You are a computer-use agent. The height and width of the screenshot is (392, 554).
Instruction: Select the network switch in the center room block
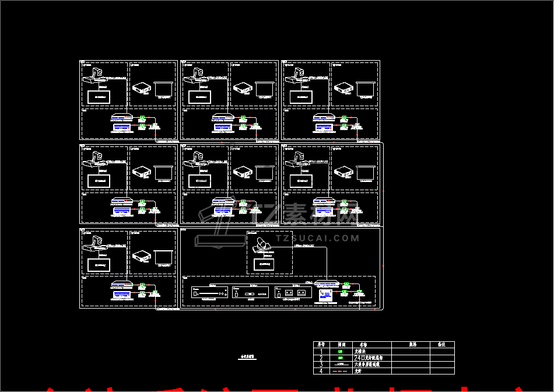pos(223,200)
